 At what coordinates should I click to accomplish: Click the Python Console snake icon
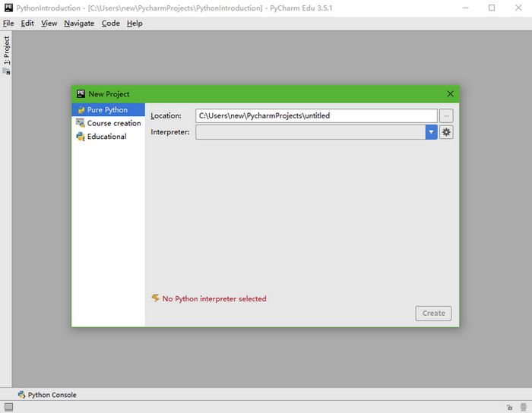(22, 395)
